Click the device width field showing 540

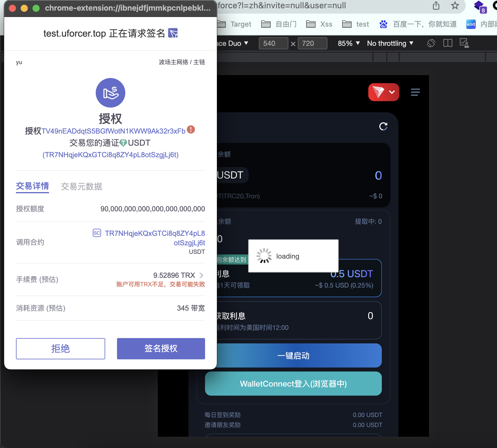coord(273,43)
